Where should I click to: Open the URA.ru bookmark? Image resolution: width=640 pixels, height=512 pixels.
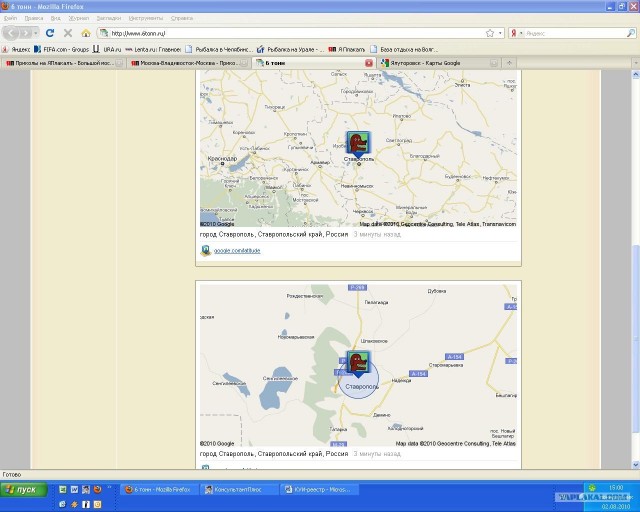[107, 49]
